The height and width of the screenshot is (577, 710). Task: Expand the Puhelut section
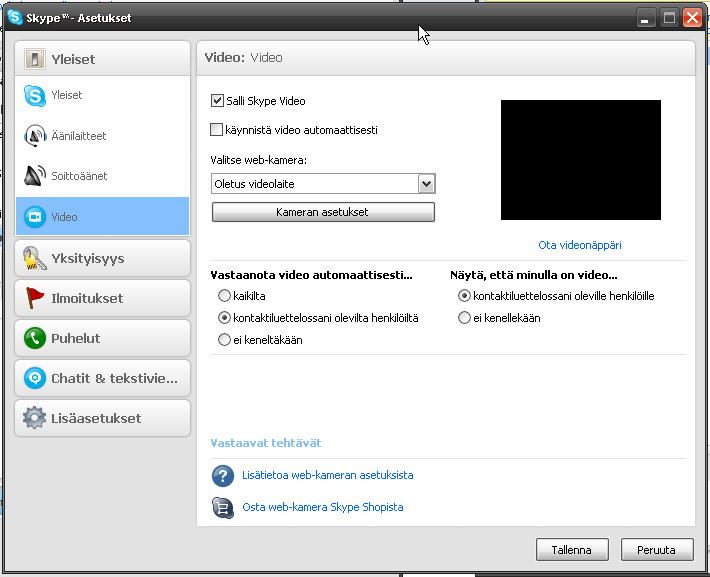click(102, 338)
